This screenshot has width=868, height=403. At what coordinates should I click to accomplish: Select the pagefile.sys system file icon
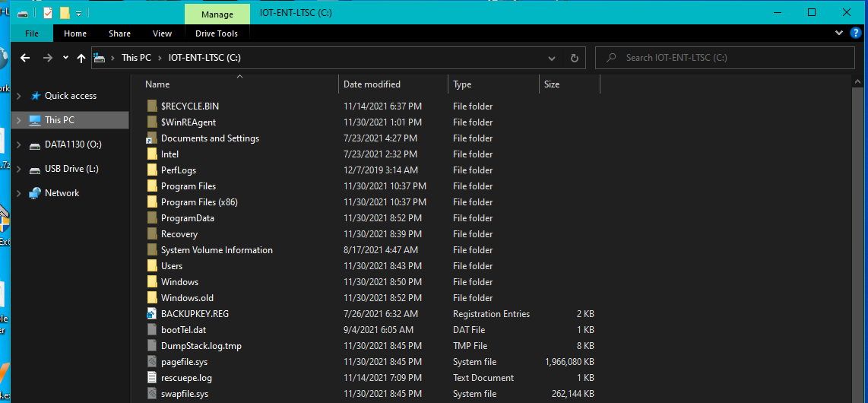pos(152,362)
